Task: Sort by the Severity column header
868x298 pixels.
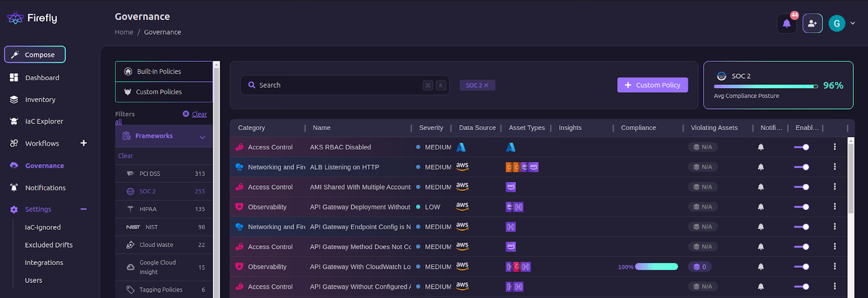Action: point(431,128)
